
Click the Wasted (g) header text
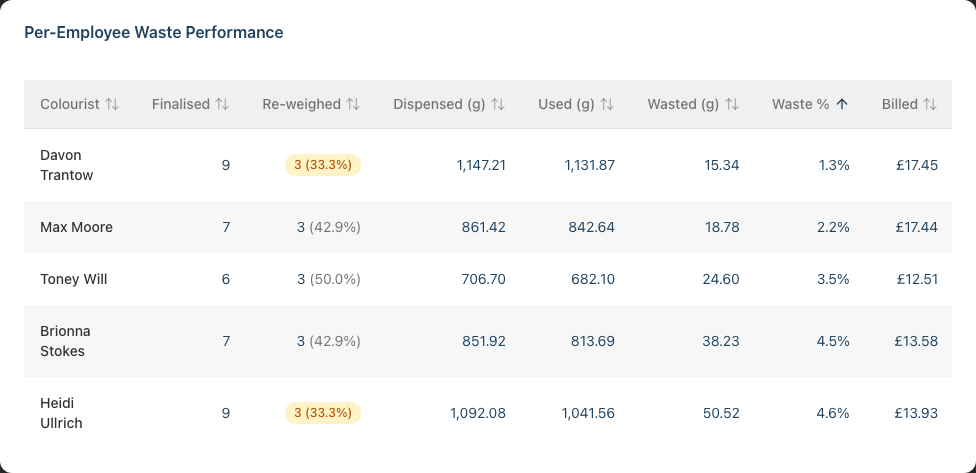coord(683,104)
